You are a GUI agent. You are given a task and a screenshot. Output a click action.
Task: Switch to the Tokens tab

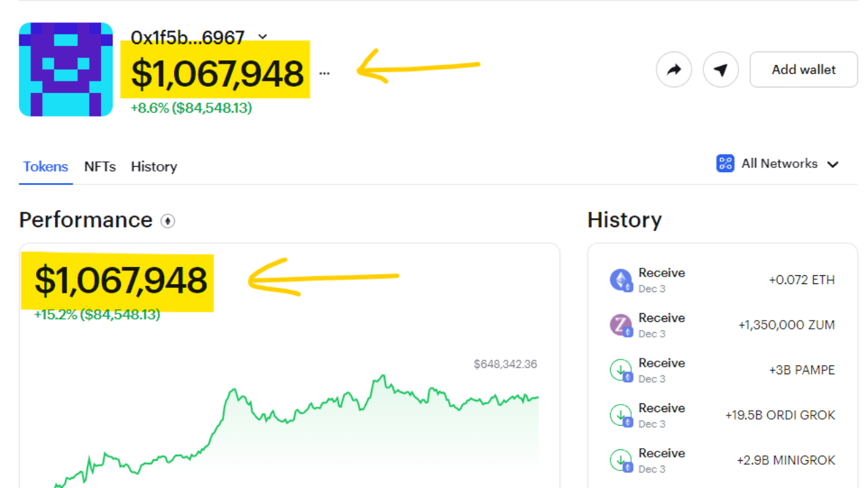click(45, 167)
